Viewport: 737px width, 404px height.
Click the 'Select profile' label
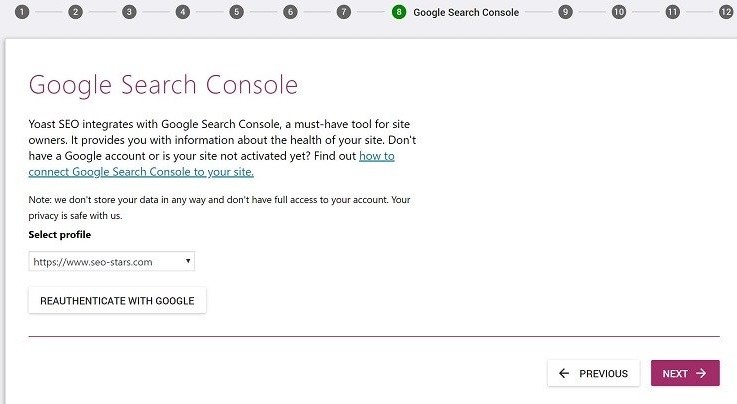[x=60, y=234]
